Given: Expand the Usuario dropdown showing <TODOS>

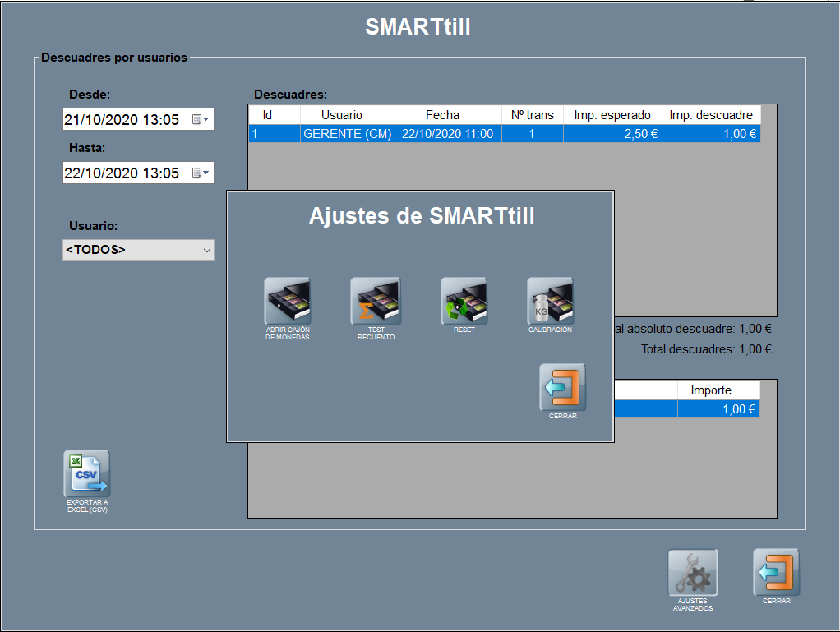Looking at the screenshot, I should tap(205, 250).
